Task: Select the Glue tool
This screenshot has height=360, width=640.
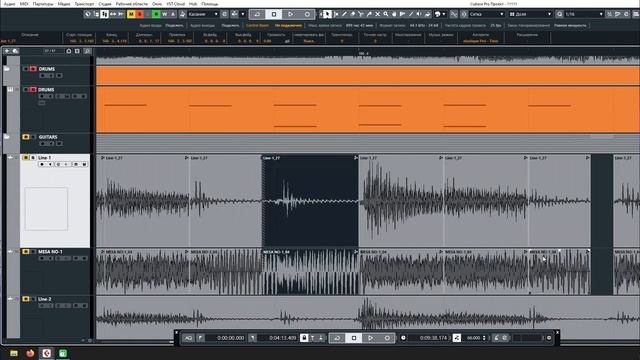Action: pyautogui.click(x=369, y=14)
